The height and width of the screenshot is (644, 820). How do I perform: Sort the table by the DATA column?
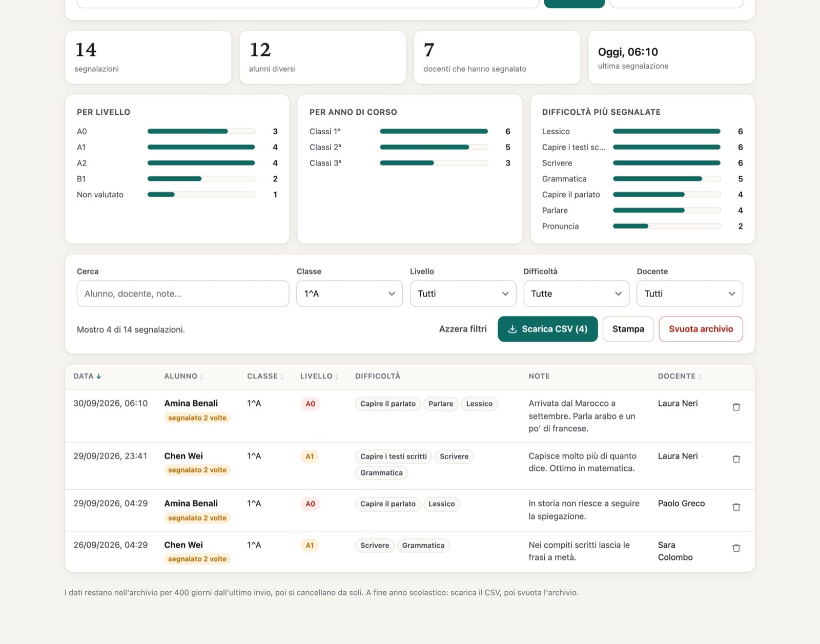tap(87, 376)
